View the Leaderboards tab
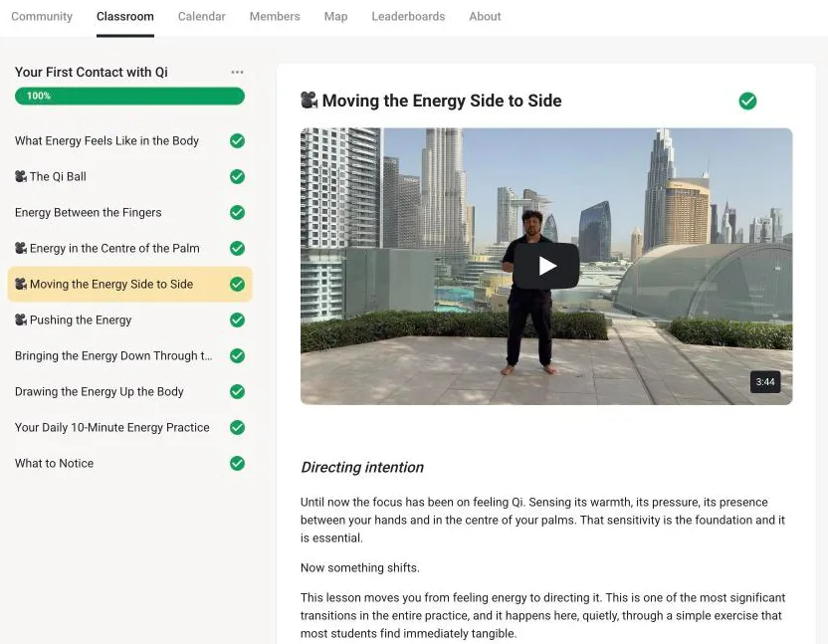828x644 pixels. tap(408, 16)
